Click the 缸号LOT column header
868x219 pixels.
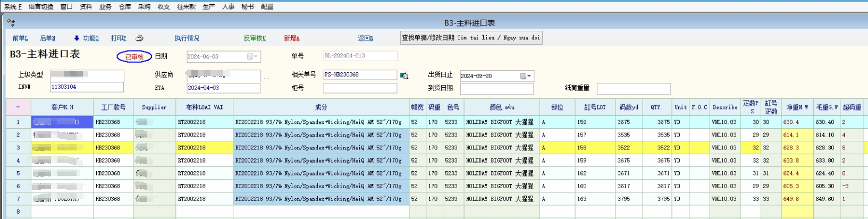pos(595,107)
